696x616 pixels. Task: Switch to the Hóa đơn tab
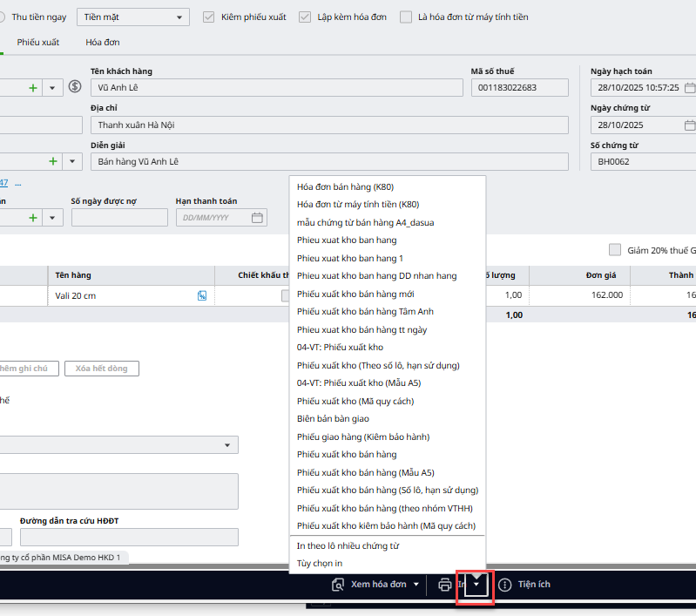(103, 42)
